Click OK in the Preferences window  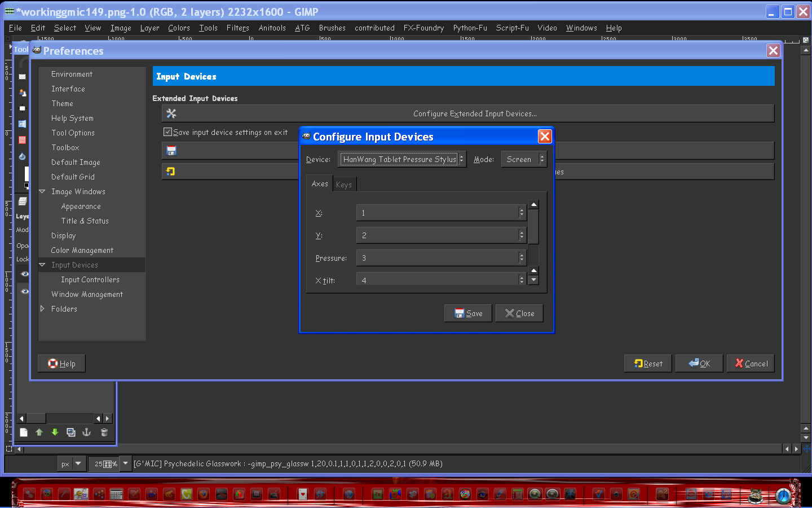[x=699, y=364]
